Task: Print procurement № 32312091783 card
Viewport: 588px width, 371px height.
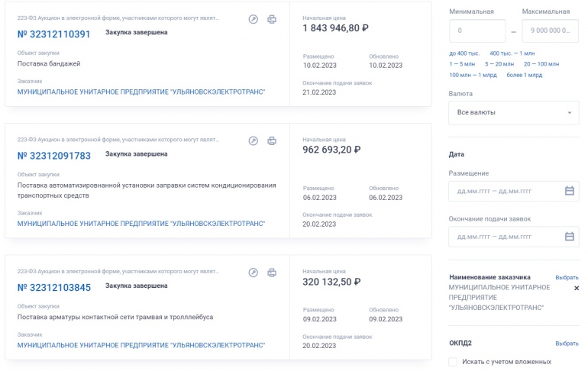Action: pos(272,140)
